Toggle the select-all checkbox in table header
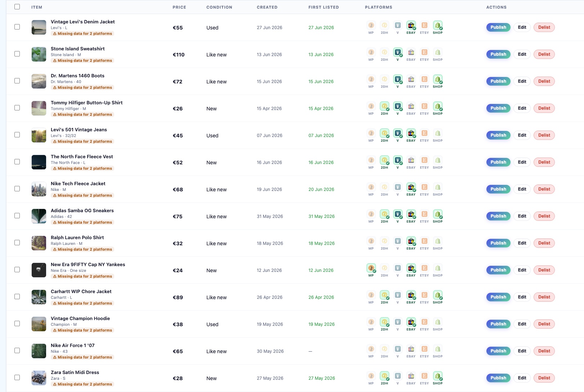 pos(17,6)
